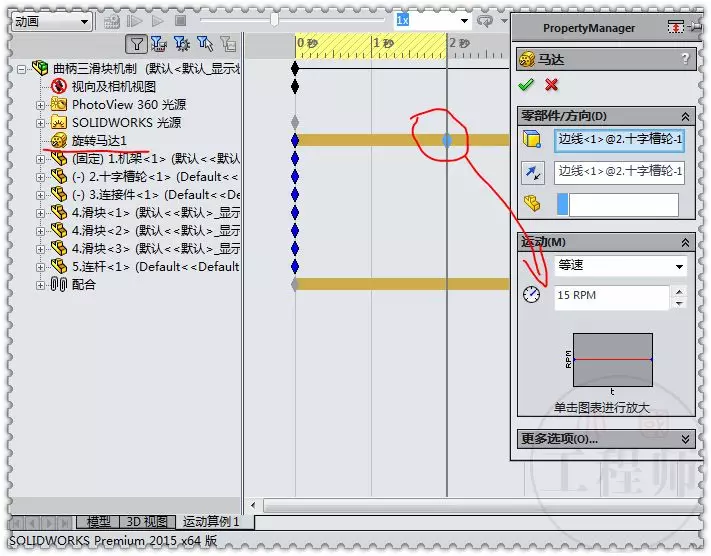Expand the SOLIDWORKS 光源 folder
The width and height of the screenshot is (711, 556).
40,123
